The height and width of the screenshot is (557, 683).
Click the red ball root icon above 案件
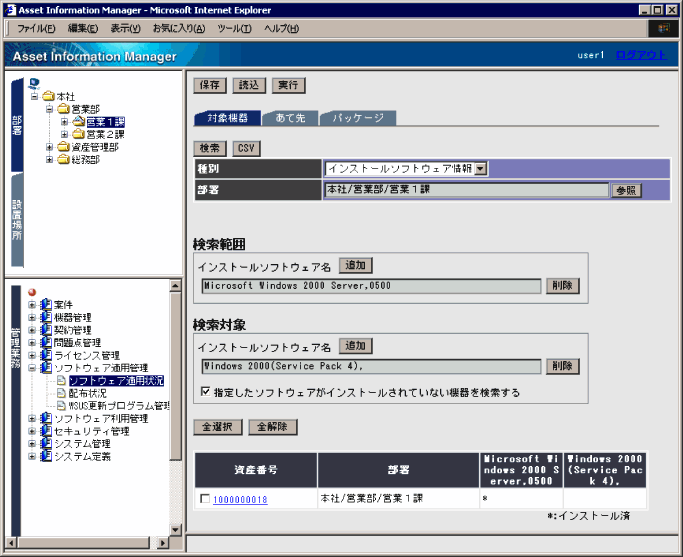point(32,292)
